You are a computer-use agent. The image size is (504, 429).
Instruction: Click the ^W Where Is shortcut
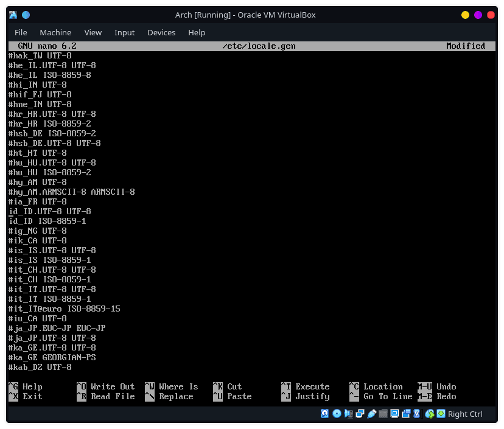(171, 386)
